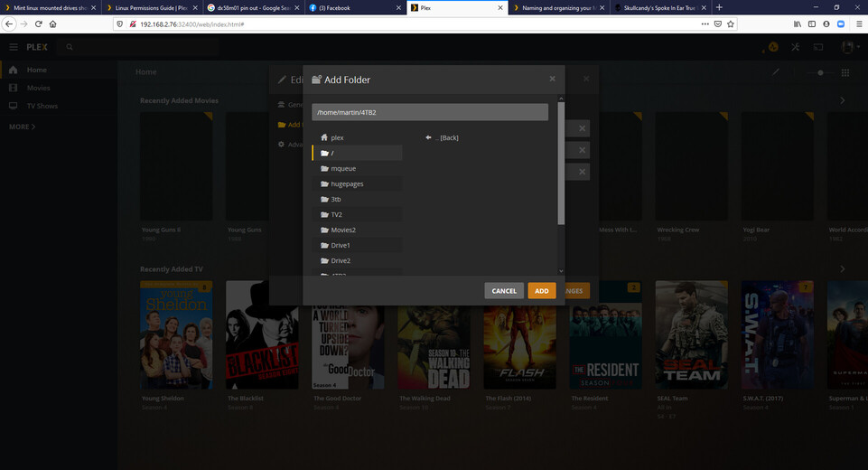Click the Plex search magnifier icon
Image resolution: width=868 pixels, height=470 pixels.
(70, 47)
